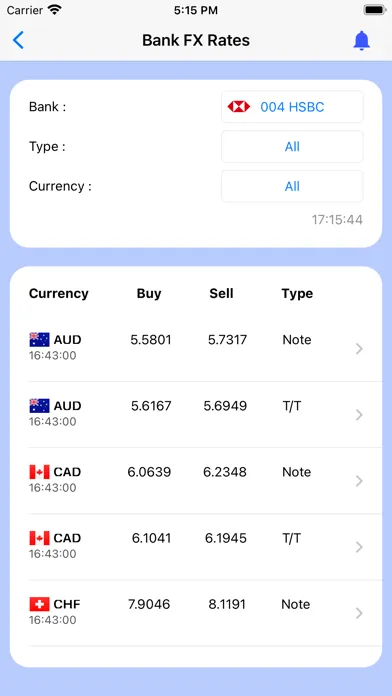This screenshot has height=696, width=392.
Task: Tap the HSBC logo icon
Action: point(239,107)
